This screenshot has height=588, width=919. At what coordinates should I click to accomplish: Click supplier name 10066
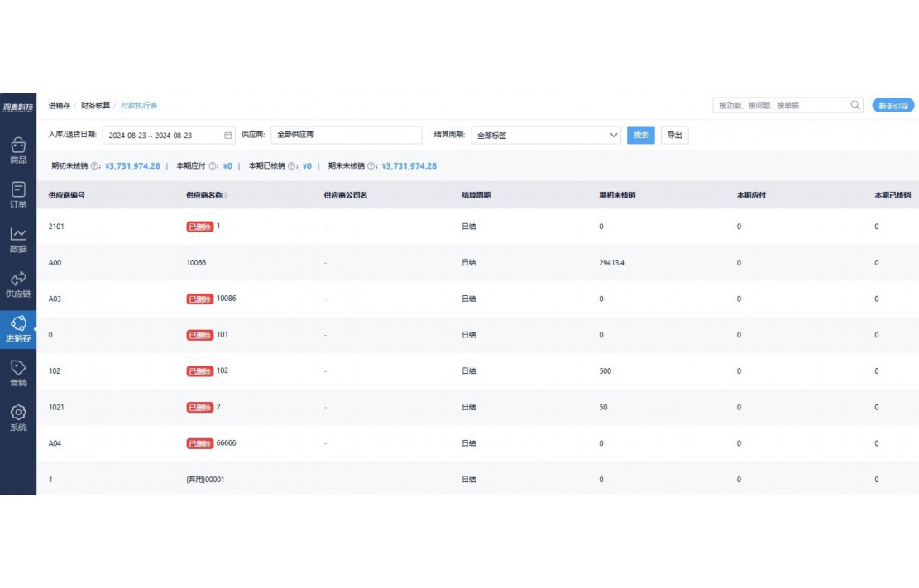pos(196,263)
